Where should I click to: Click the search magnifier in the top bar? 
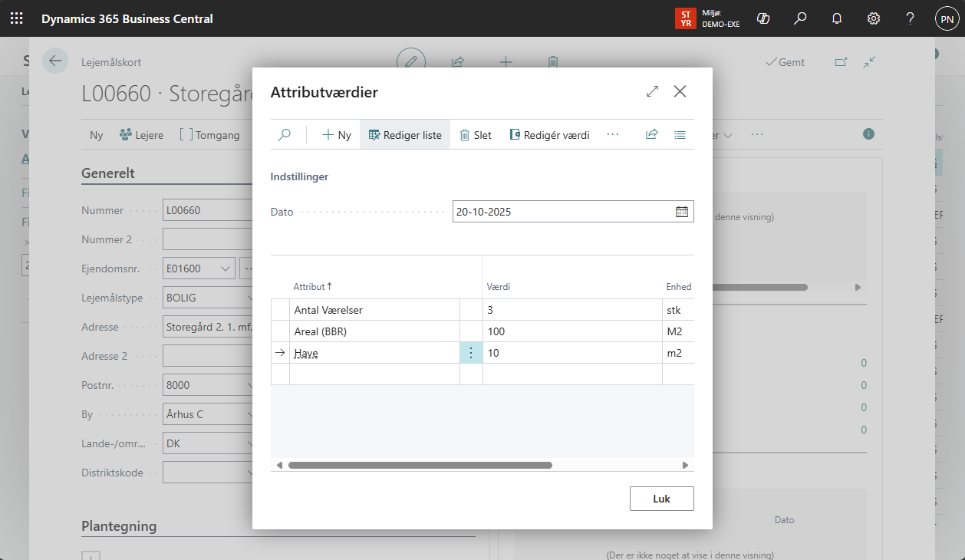[x=800, y=18]
